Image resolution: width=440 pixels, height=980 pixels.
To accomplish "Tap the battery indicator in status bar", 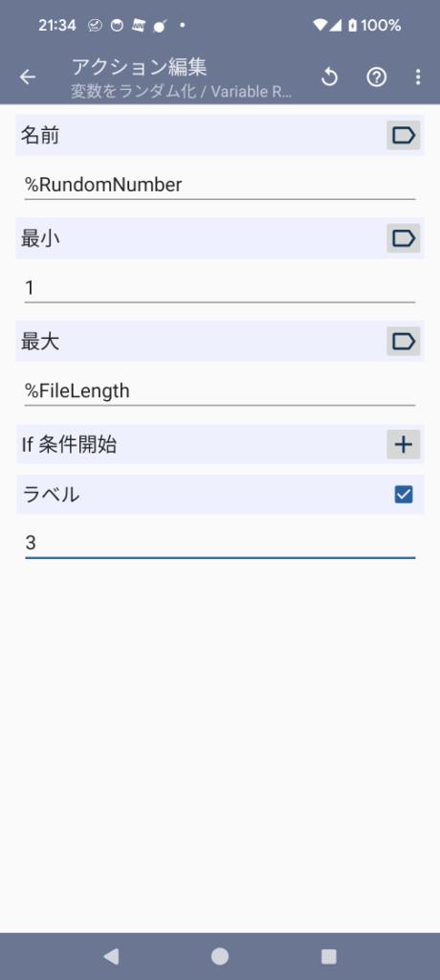I will [353, 26].
